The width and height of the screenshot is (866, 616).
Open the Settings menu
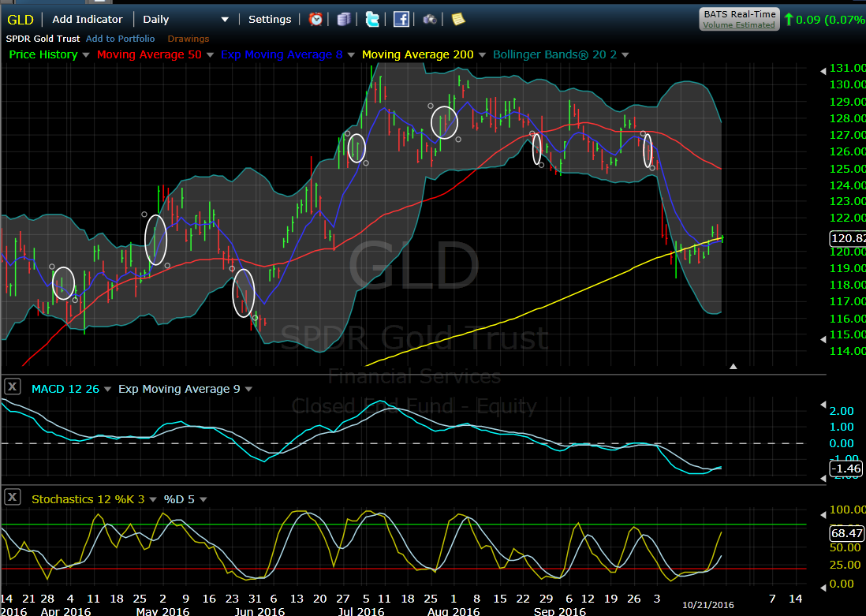[x=270, y=19]
